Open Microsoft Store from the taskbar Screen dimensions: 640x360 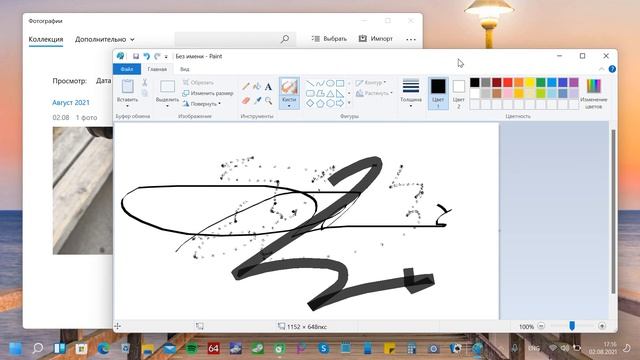[81, 348]
